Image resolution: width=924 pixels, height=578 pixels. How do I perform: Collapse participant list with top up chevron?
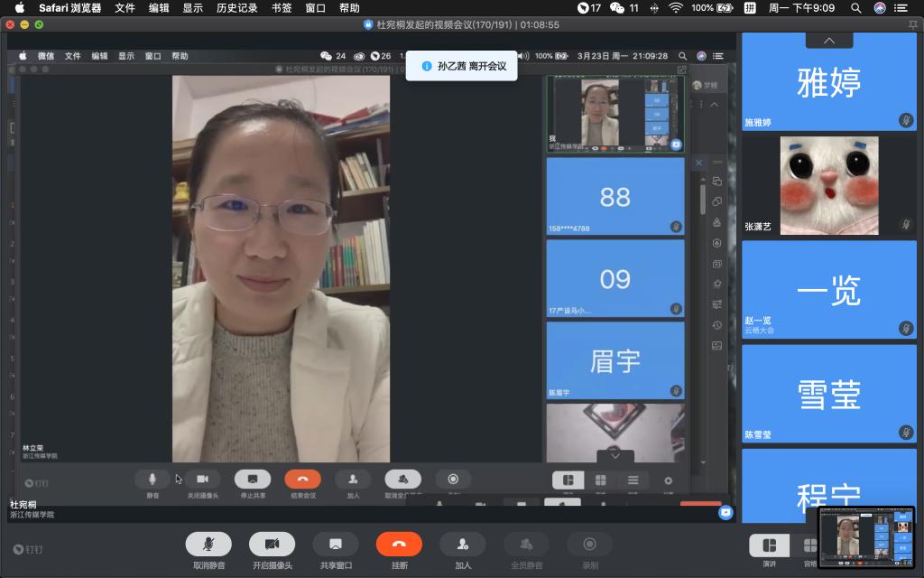[828, 41]
